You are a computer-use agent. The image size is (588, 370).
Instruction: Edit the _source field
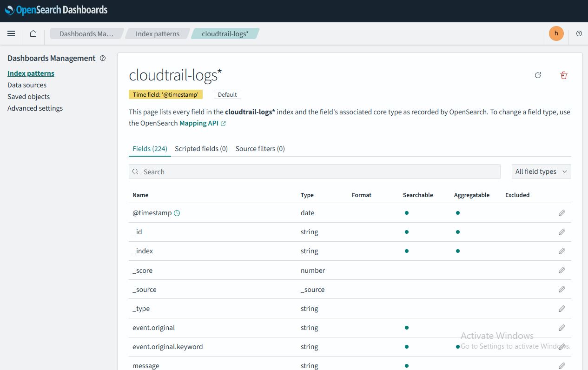(x=562, y=289)
